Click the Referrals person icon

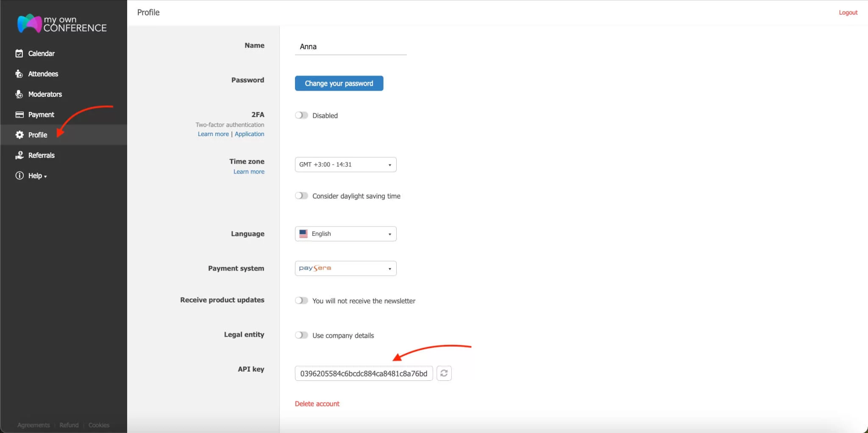click(x=19, y=155)
